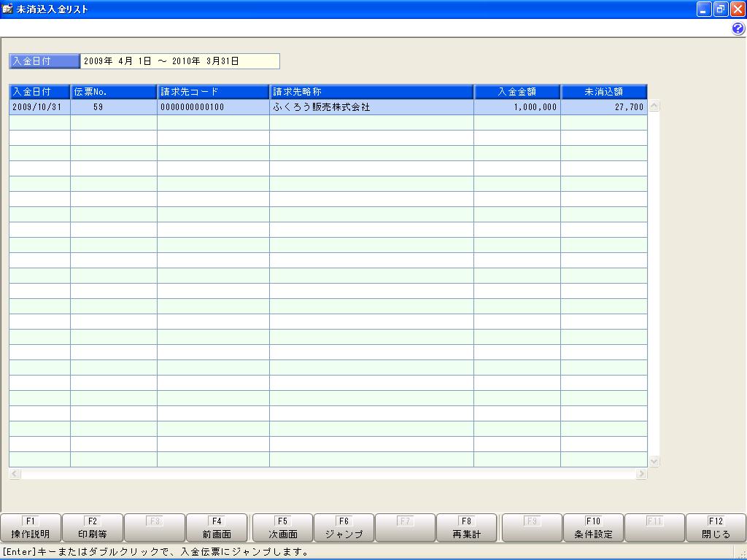This screenshot has height=560, width=747.
Task: Open F2 印刷等 print options
Action: click(x=93, y=528)
